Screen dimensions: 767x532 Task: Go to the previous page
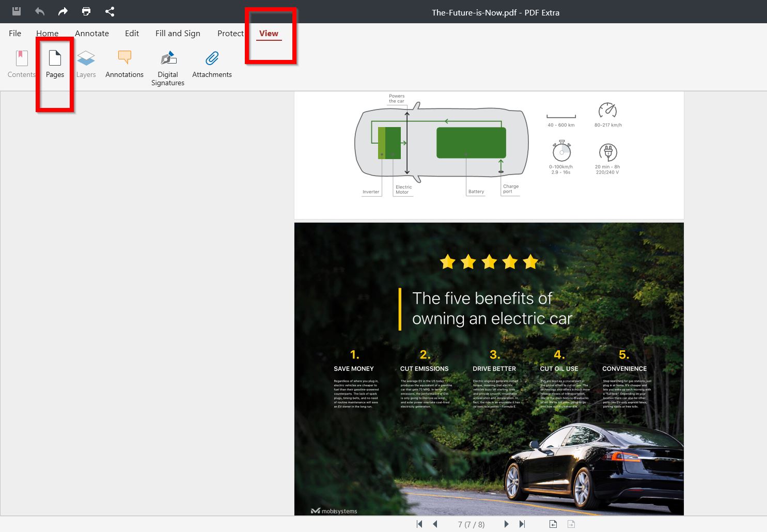(x=435, y=524)
